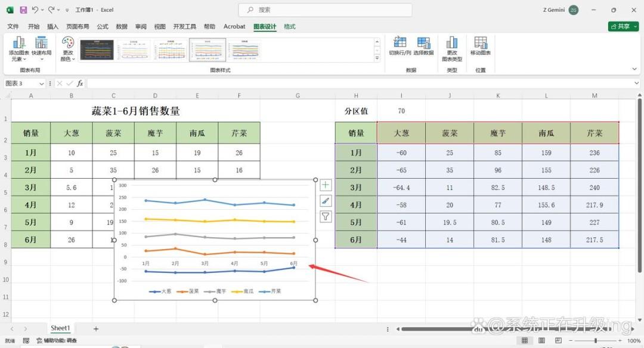Select cell I1 with value 70
Image resolution: width=644 pixels, height=348 pixels.
[401, 111]
